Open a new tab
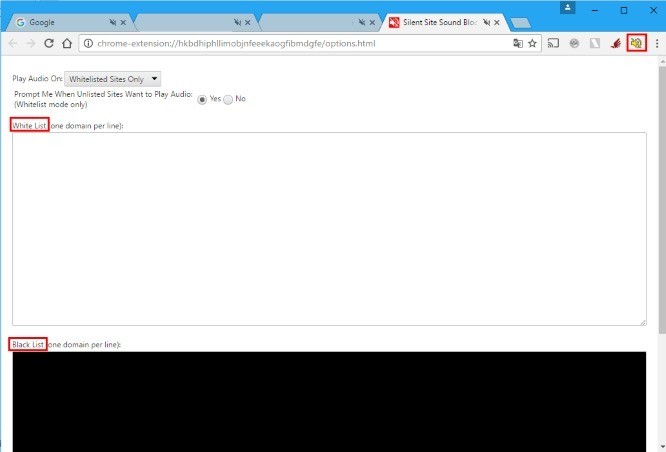 [x=520, y=23]
